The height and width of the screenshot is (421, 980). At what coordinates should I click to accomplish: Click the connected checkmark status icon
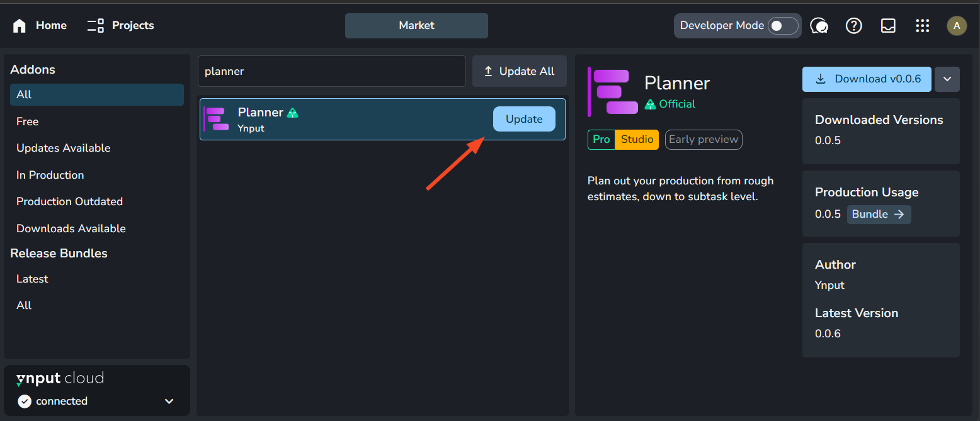pyautogui.click(x=25, y=401)
